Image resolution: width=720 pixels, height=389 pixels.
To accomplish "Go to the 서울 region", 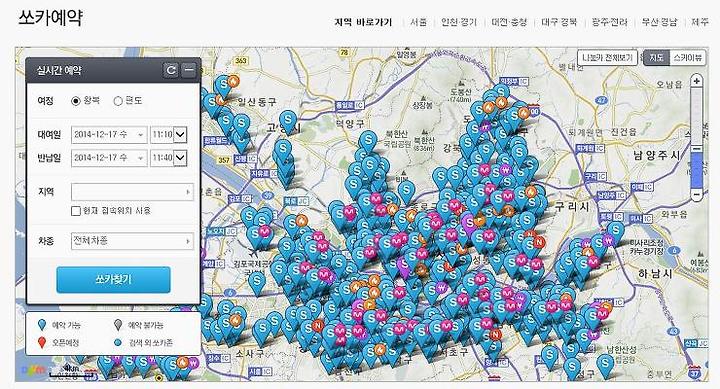I will (418, 22).
